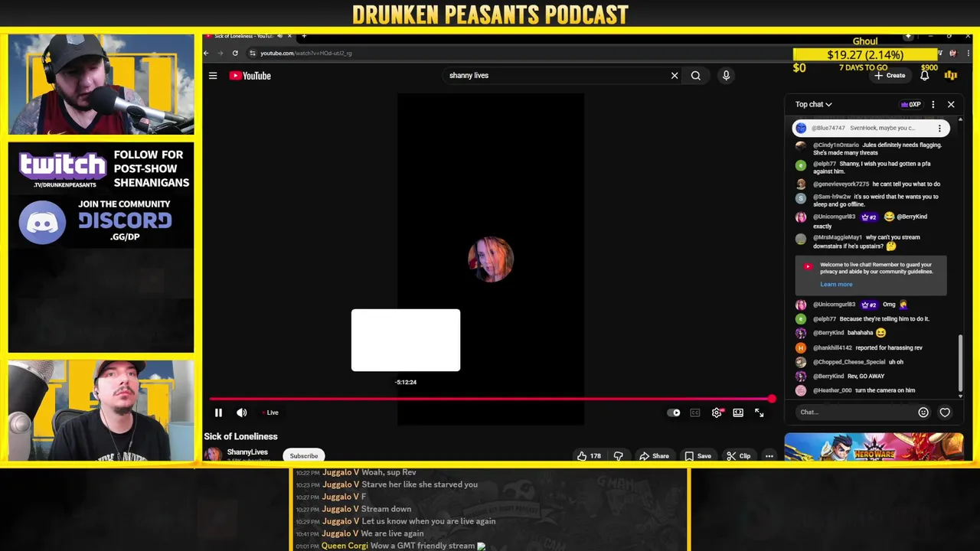Open more actions under the video
Screen dimensions: 980x551
tap(769, 456)
